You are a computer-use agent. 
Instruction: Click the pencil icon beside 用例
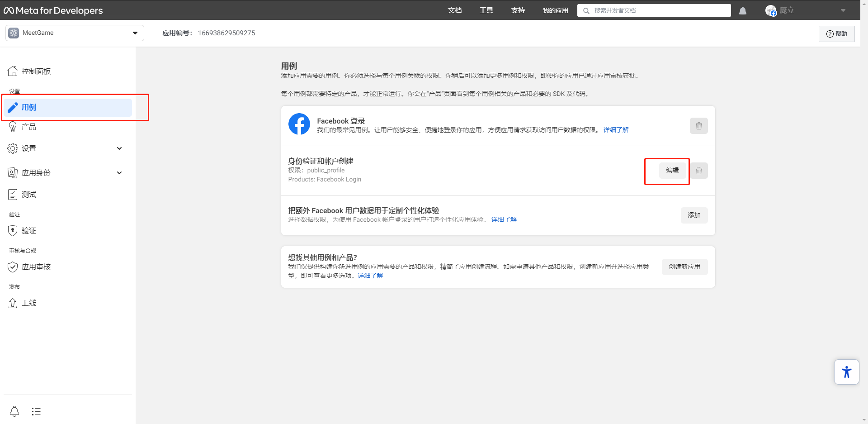(13, 107)
